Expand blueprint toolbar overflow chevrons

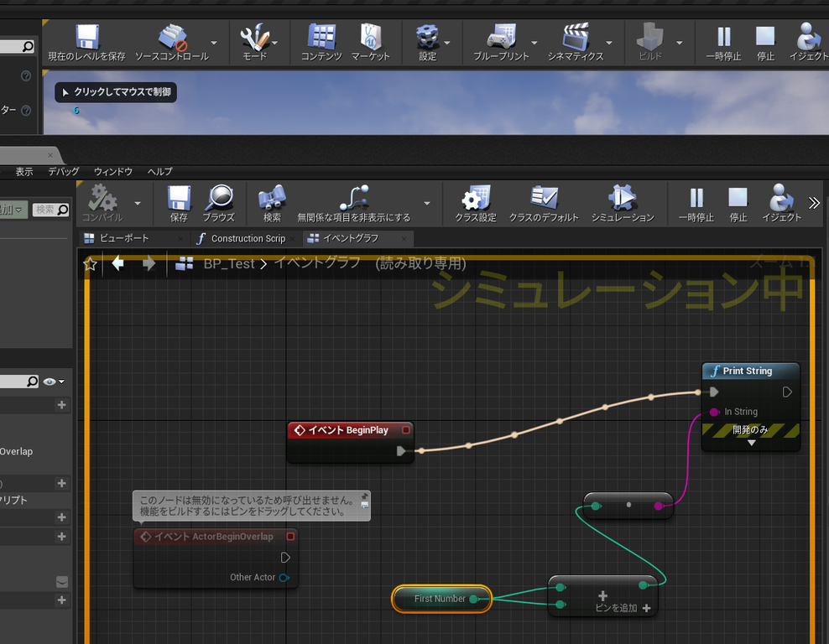(x=814, y=203)
